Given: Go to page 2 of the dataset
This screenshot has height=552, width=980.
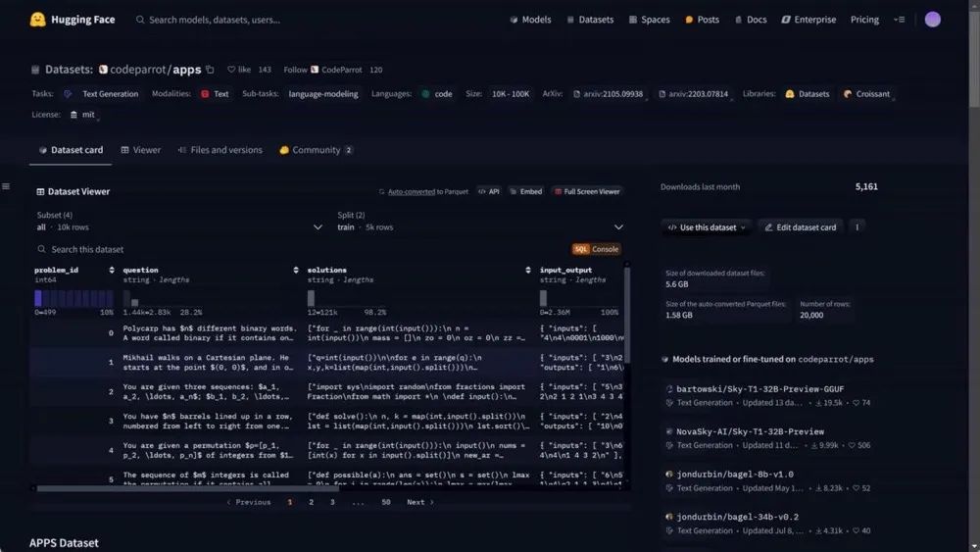Looking at the screenshot, I should (x=311, y=502).
